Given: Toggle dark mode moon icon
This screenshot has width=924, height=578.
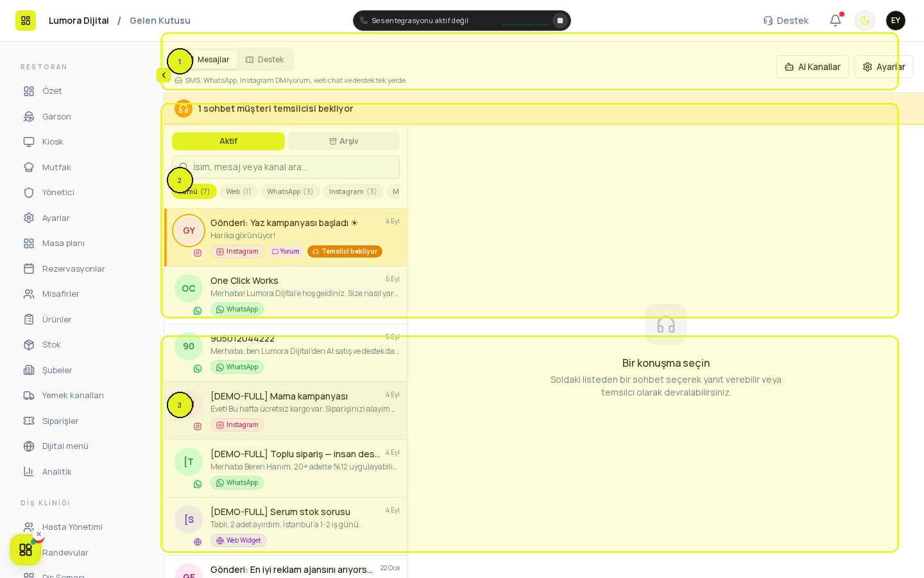Looking at the screenshot, I should tap(865, 21).
